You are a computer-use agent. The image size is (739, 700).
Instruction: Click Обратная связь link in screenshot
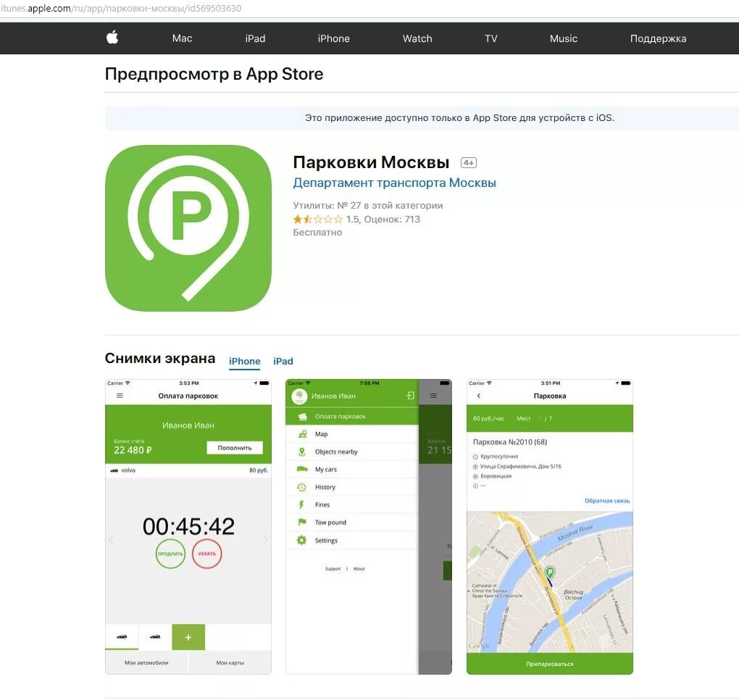[x=607, y=501]
